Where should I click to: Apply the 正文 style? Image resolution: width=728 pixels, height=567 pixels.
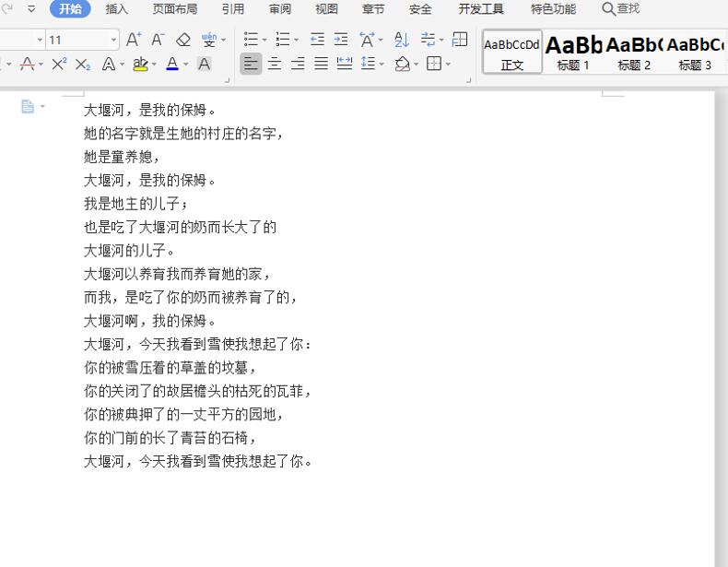click(512, 52)
